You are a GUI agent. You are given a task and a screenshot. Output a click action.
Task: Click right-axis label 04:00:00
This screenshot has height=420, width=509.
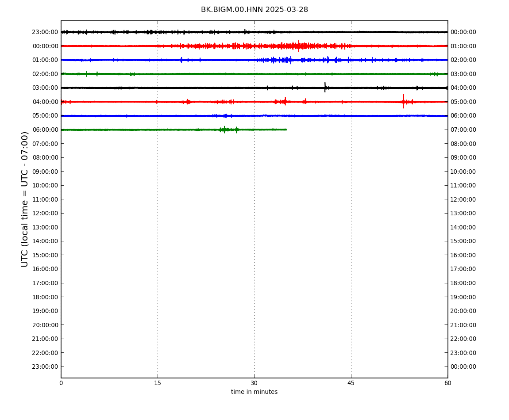tap(463, 88)
